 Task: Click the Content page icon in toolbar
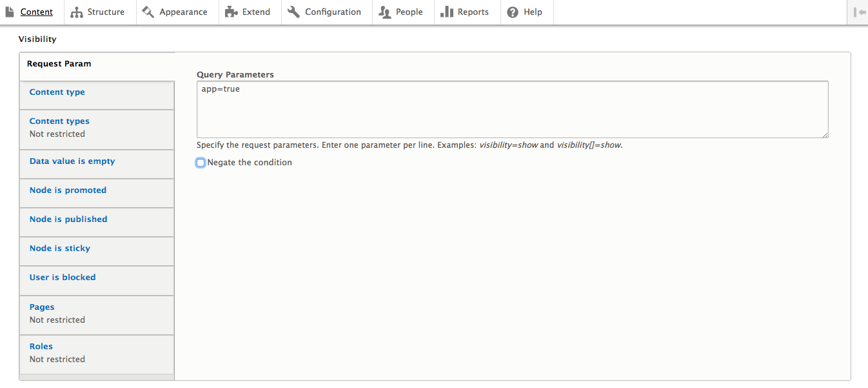click(x=10, y=12)
